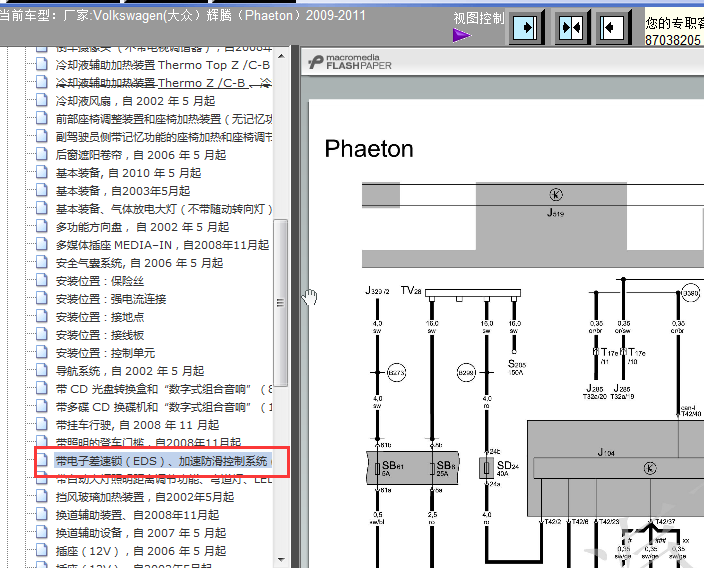Screen dimensions: 704x568
Task: Select 前部座椅调整装置和座椅加热装置 entry
Action: [x=164, y=119]
